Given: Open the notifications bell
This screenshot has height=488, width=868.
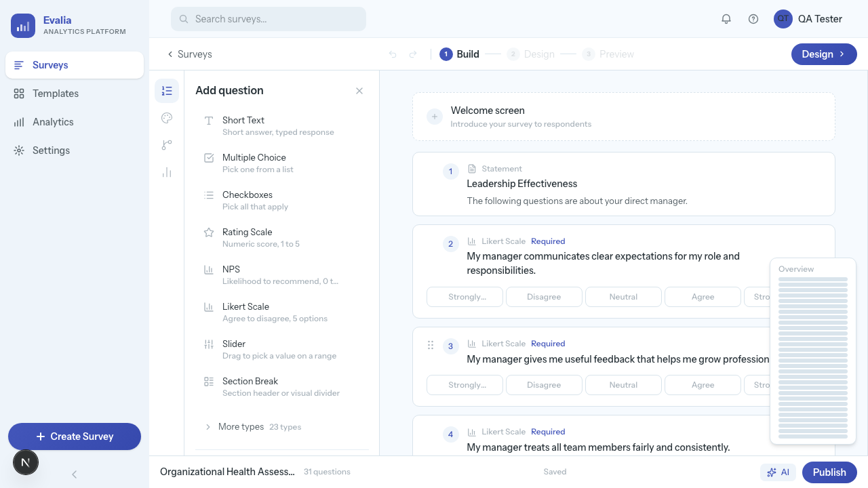Looking at the screenshot, I should pyautogui.click(x=726, y=19).
